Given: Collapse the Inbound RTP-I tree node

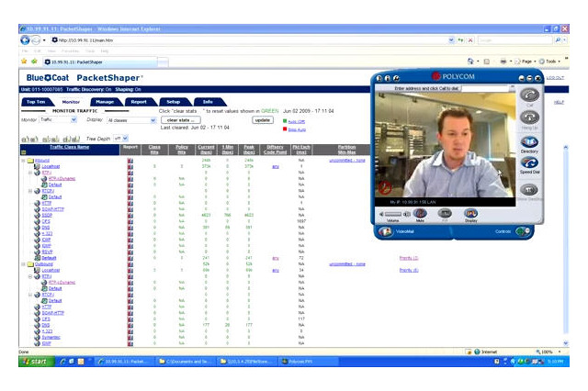Looking at the screenshot, I should tap(30, 173).
